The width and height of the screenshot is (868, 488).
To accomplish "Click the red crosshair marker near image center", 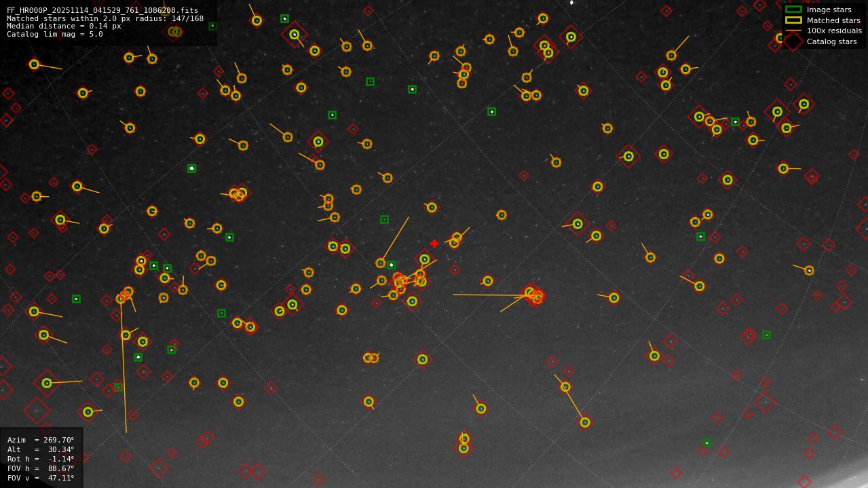I will (434, 243).
